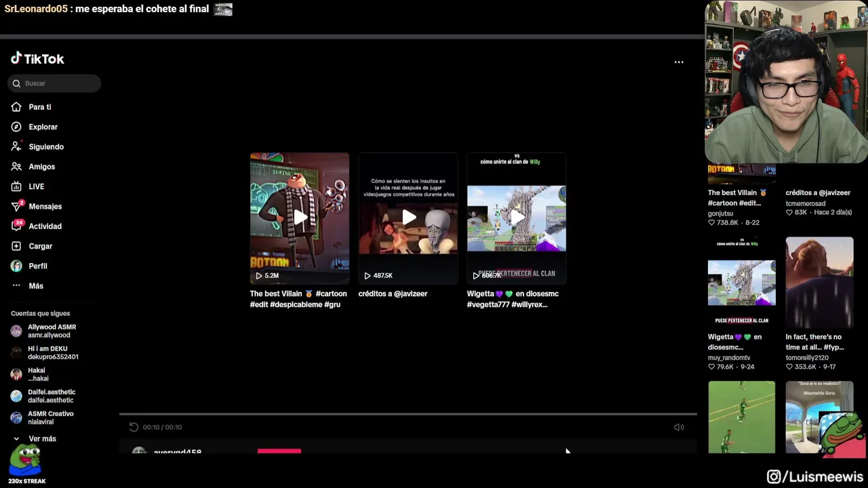The height and width of the screenshot is (488, 868).
Task: Click the Explorar compass icon
Action: (16, 127)
